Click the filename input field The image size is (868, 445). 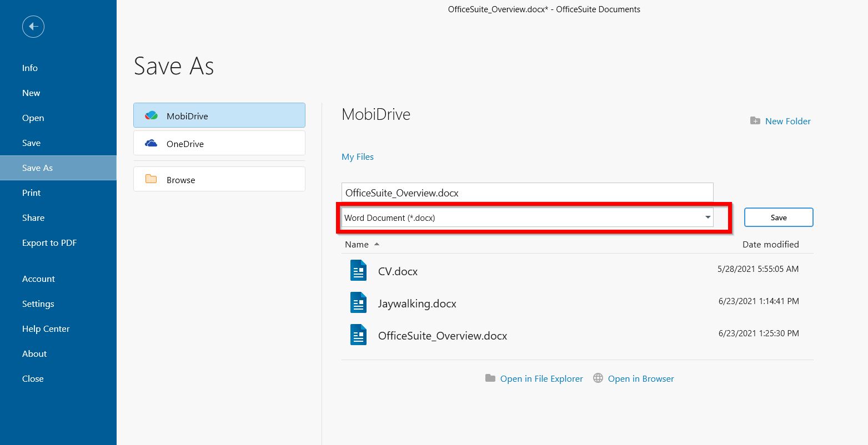[x=526, y=193]
